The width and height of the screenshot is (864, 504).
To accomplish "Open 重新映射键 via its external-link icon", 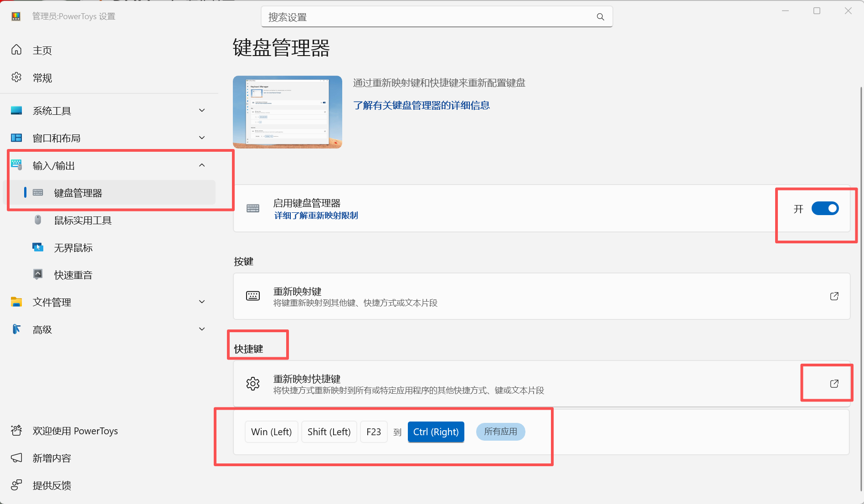I will (x=834, y=296).
